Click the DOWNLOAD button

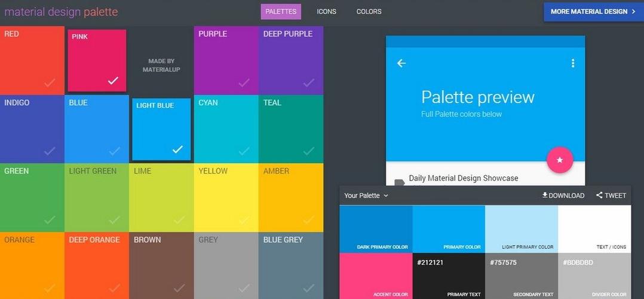(x=563, y=196)
